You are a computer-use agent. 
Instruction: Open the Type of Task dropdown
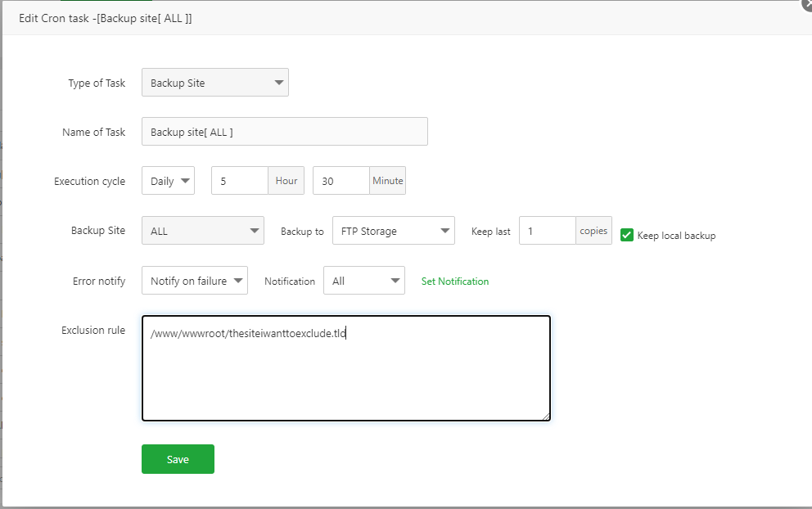coord(214,83)
